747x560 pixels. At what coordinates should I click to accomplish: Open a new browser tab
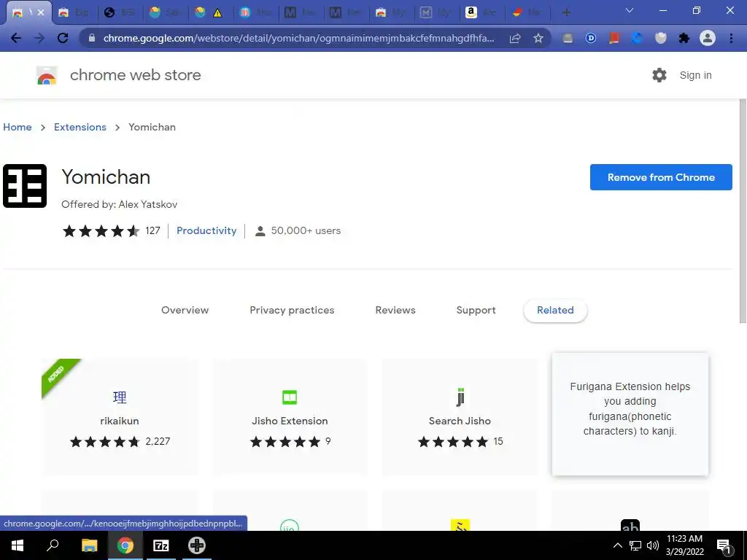pyautogui.click(x=566, y=12)
